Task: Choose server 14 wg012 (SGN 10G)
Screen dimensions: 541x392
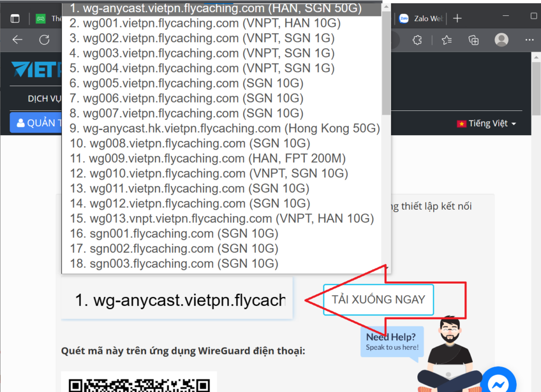Action: tap(221, 203)
